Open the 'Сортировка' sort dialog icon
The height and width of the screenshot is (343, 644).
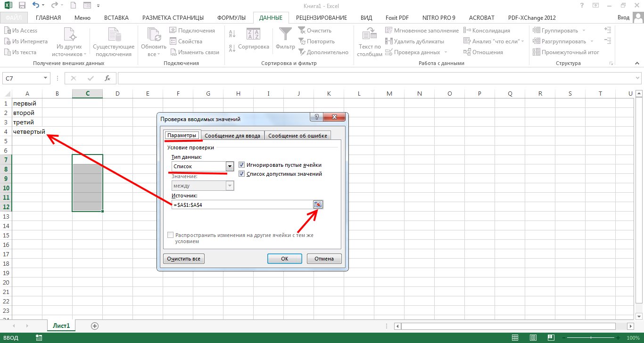253,34
